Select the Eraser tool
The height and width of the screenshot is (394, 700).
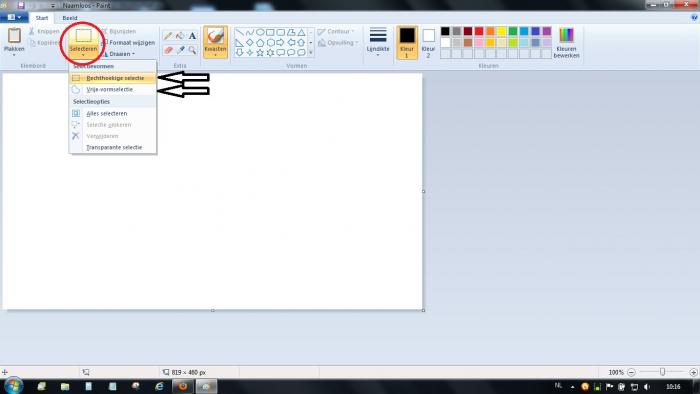[168, 50]
